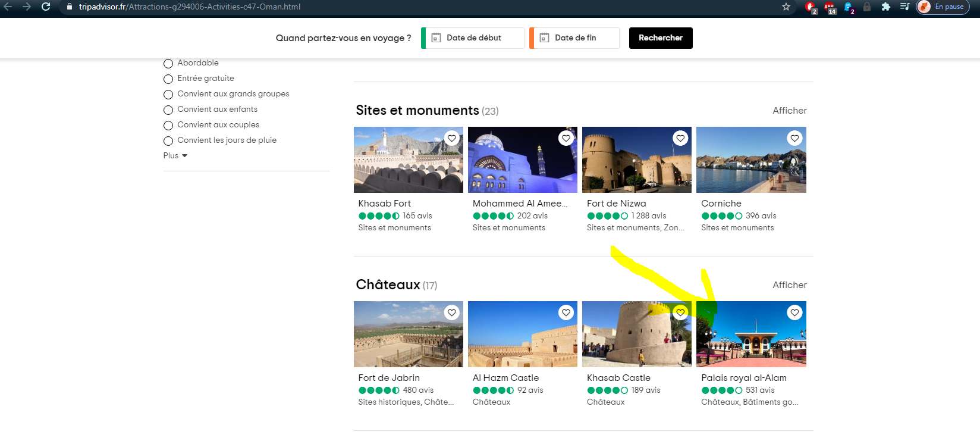
Task: Click Afficher next to Sites et monuments
Action: click(789, 111)
